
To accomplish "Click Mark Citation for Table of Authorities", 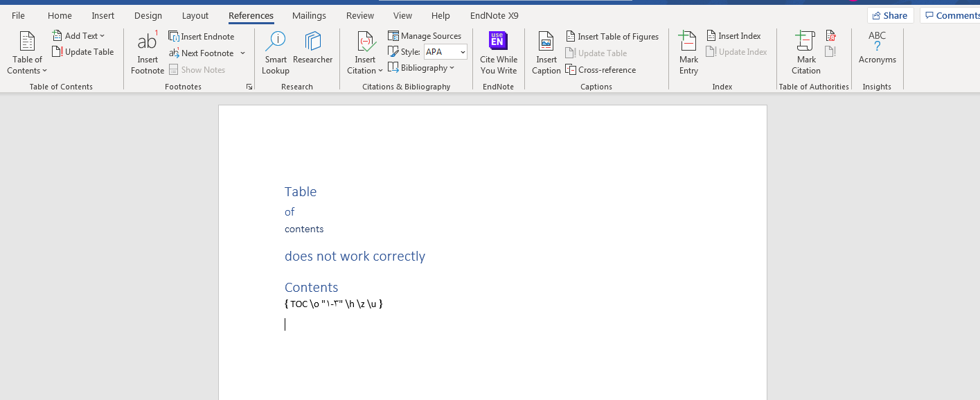I will (x=805, y=52).
